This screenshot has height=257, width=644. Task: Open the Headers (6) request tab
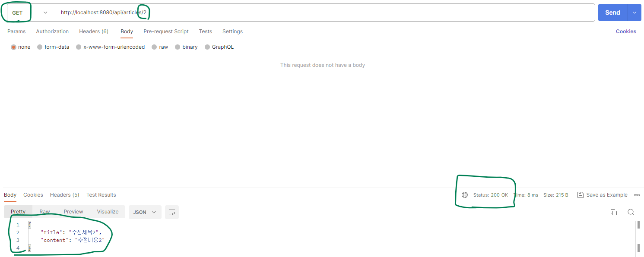coord(94,31)
